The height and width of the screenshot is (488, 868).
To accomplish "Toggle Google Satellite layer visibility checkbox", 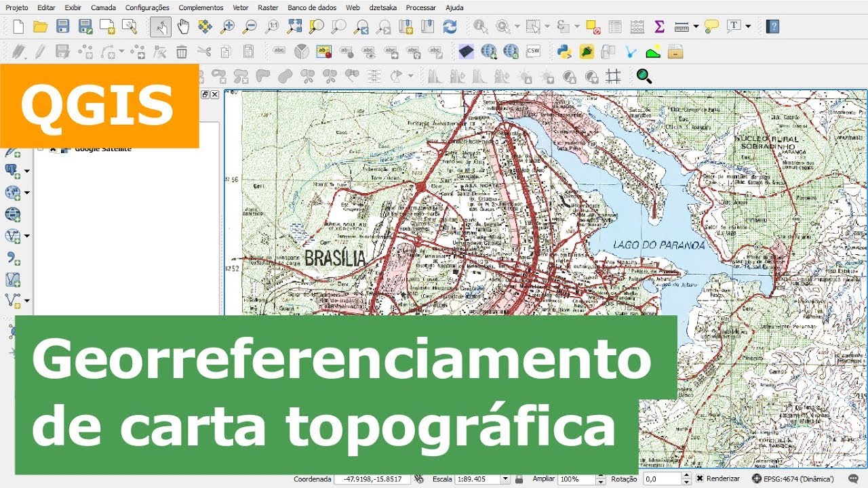I will click(x=53, y=149).
